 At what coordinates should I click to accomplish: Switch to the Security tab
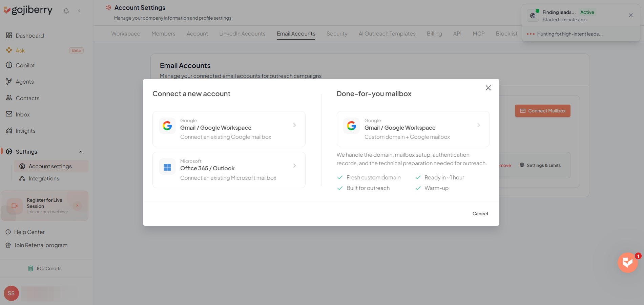coord(337,34)
